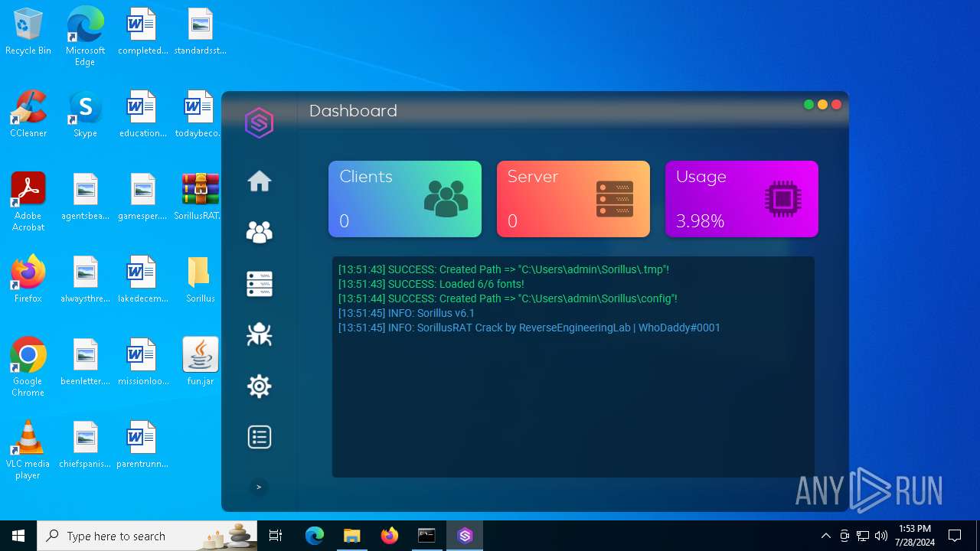Click the yellow window control dot
Viewport: 980px width, 551px height.
(822, 105)
